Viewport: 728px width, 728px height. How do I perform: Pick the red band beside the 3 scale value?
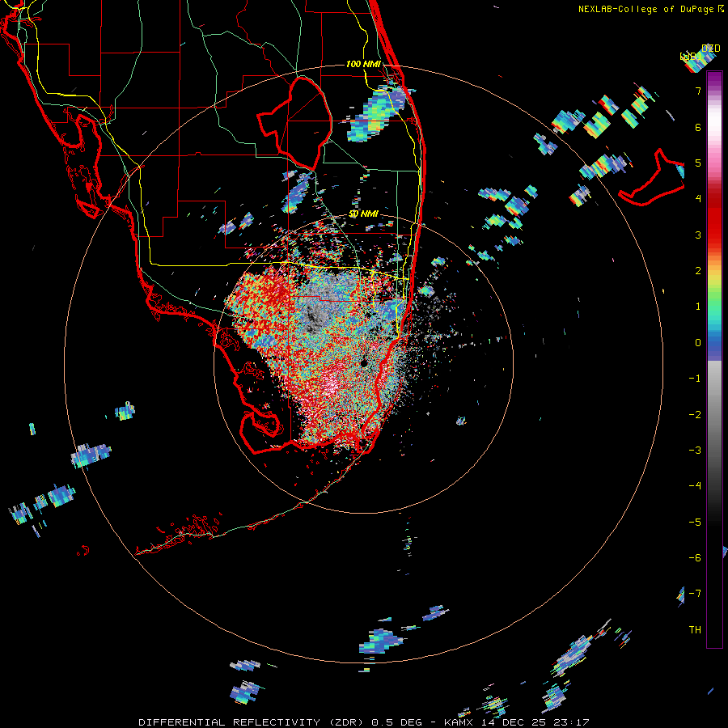714,235
